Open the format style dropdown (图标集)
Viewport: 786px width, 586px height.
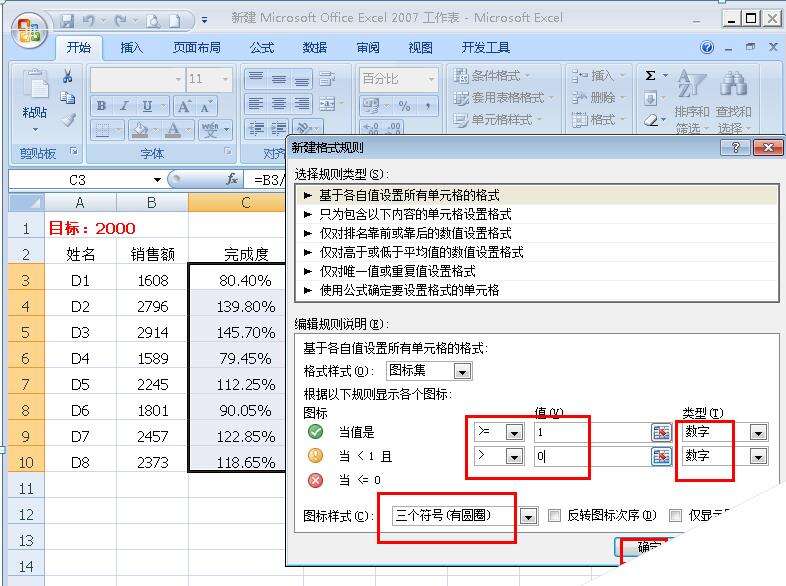pyautogui.click(x=461, y=371)
